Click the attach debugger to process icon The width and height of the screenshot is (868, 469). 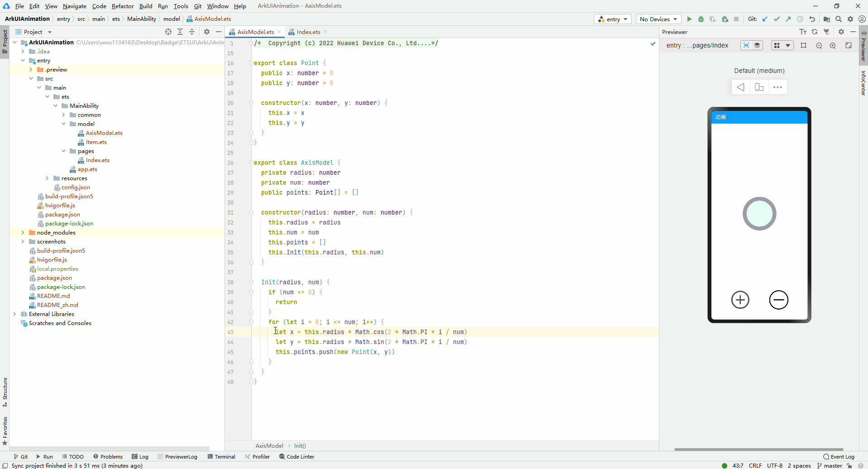pos(725,19)
